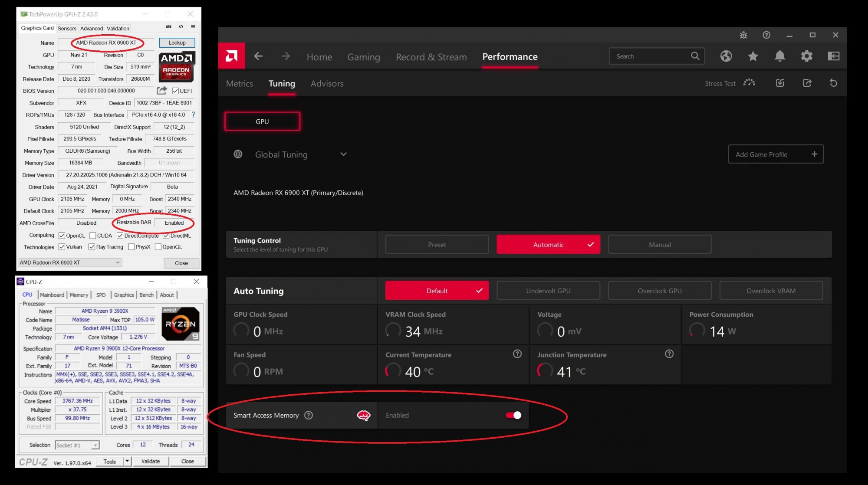Toggle Resizable BAR enabled checkbox in GPU-Z

tap(174, 222)
